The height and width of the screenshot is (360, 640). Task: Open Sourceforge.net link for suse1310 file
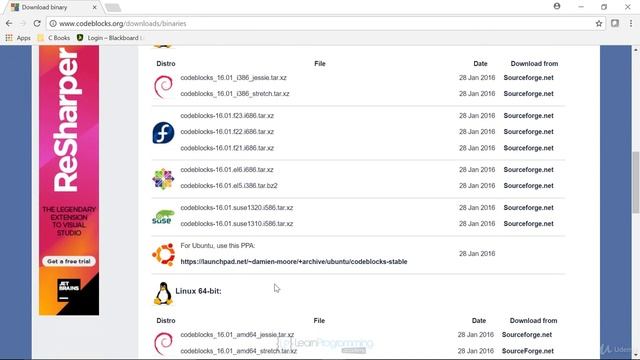(529, 223)
